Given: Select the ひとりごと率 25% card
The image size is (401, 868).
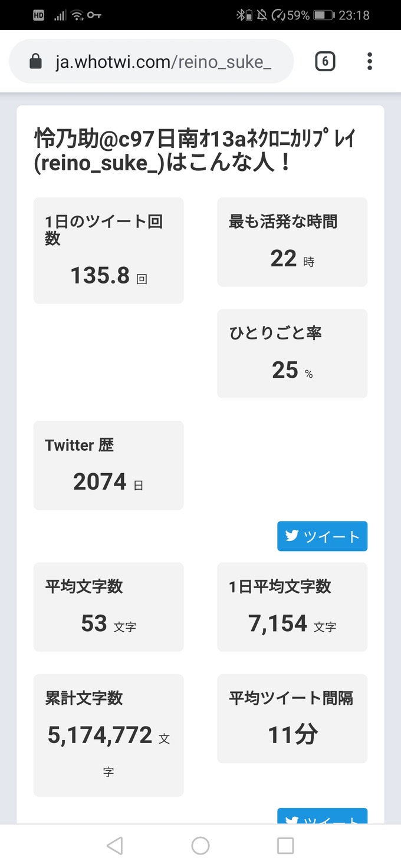Looking at the screenshot, I should (x=292, y=354).
